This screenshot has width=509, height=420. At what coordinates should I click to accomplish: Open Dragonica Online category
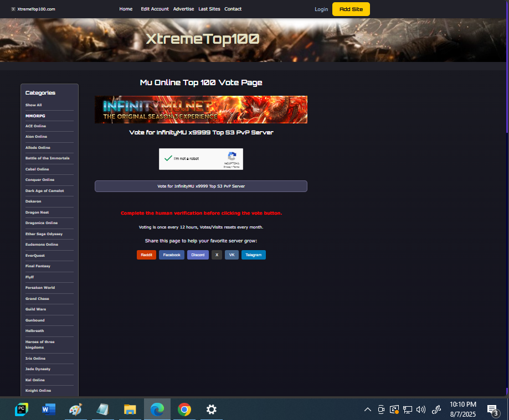[41, 223]
